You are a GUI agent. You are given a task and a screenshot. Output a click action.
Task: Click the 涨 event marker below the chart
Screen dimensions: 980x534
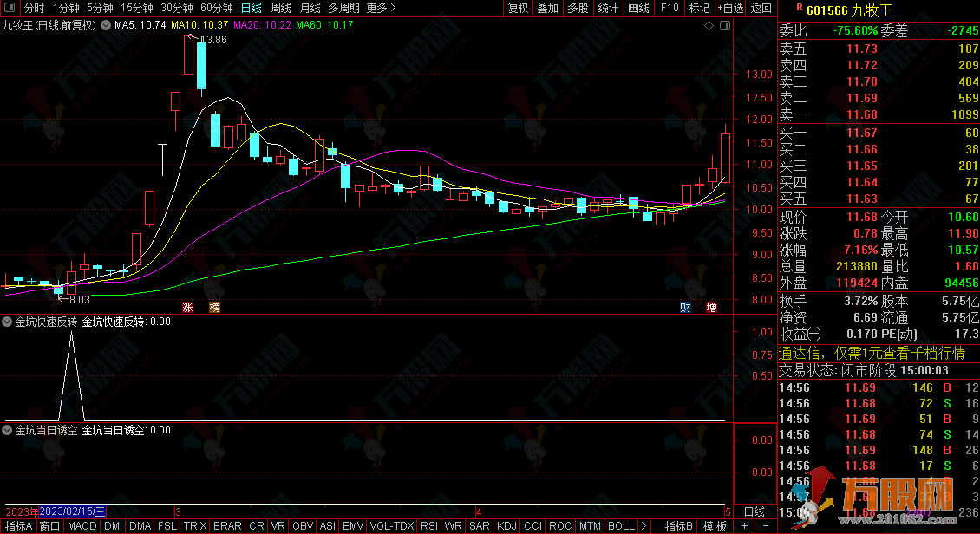pos(187,307)
